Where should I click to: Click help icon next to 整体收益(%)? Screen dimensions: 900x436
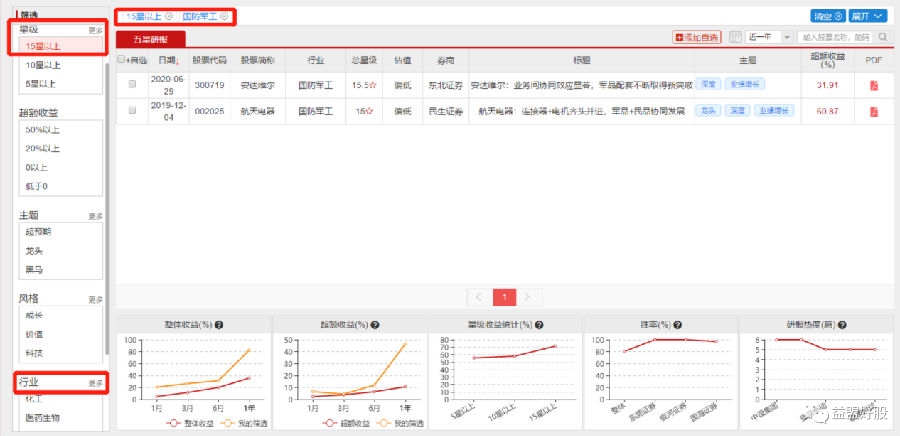219,325
